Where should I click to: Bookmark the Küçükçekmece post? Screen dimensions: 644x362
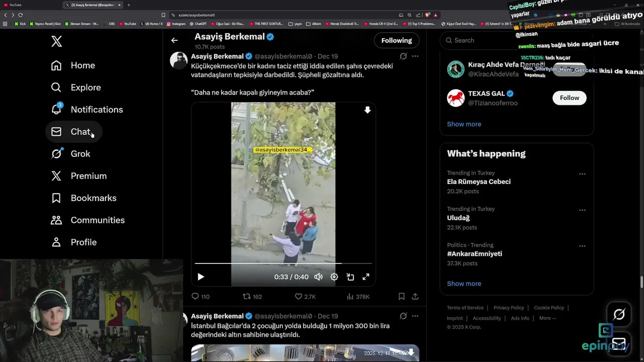point(401,297)
